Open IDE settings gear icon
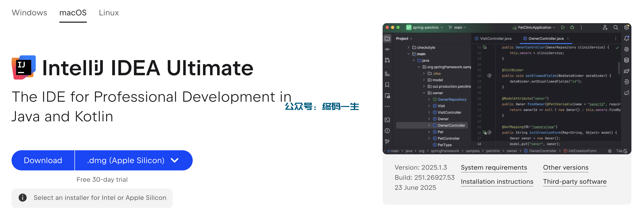This screenshot has width=644, height=220. point(627,27)
